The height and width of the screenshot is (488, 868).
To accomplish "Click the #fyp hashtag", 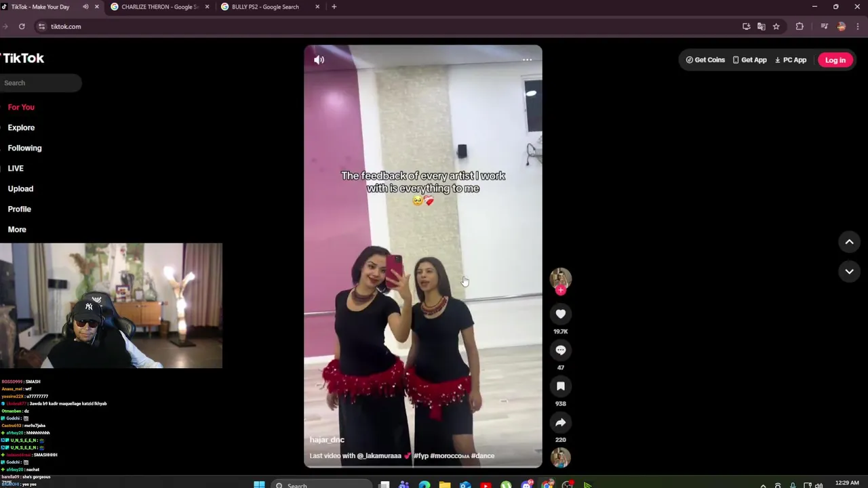I will pyautogui.click(x=421, y=455).
